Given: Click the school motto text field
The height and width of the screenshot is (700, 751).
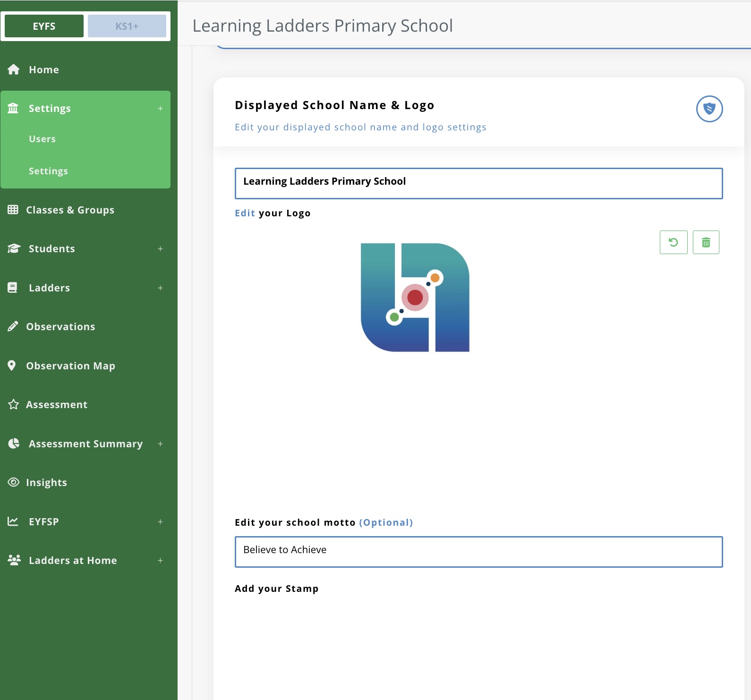Looking at the screenshot, I should 478,551.
